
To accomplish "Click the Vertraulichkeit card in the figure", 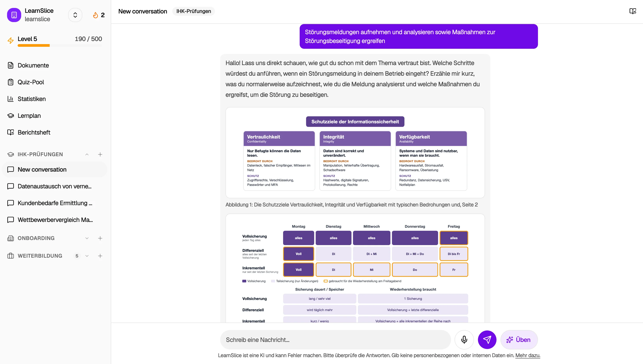I will [x=279, y=161].
